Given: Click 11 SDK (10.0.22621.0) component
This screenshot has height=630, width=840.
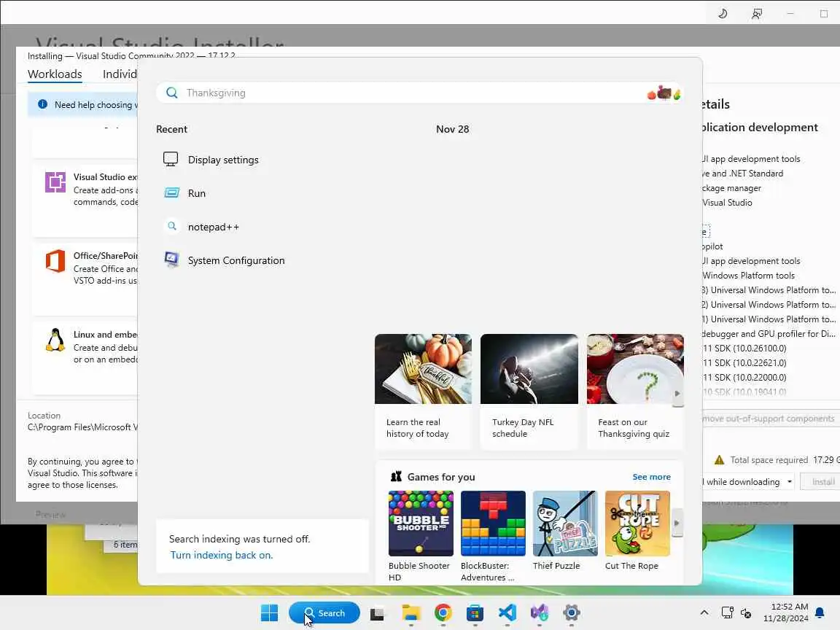Looking at the screenshot, I should tap(744, 362).
